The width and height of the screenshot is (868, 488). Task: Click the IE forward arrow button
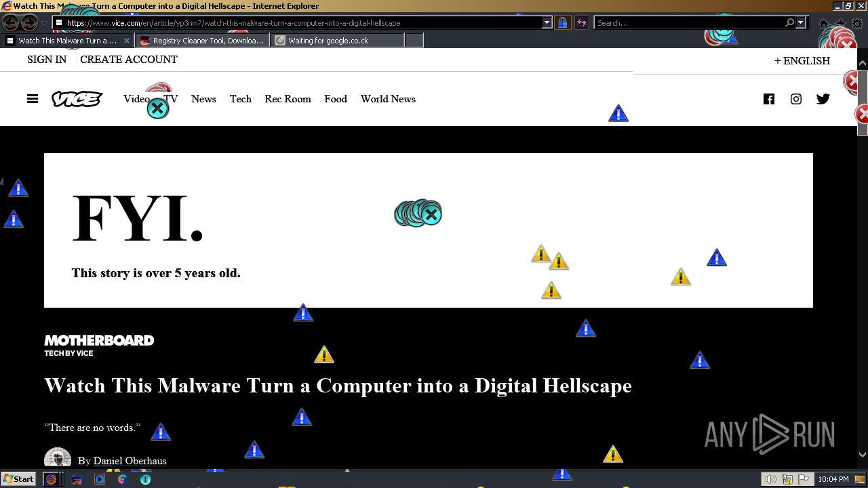coord(29,22)
